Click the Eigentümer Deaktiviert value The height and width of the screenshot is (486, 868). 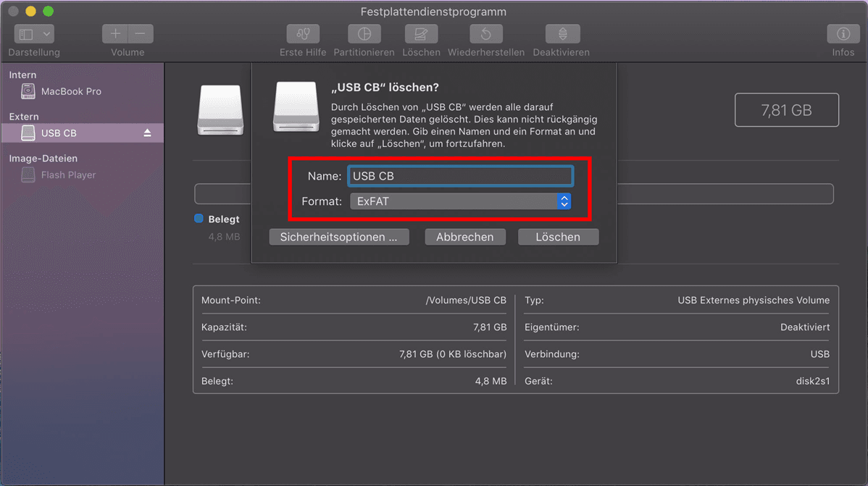[x=805, y=327]
